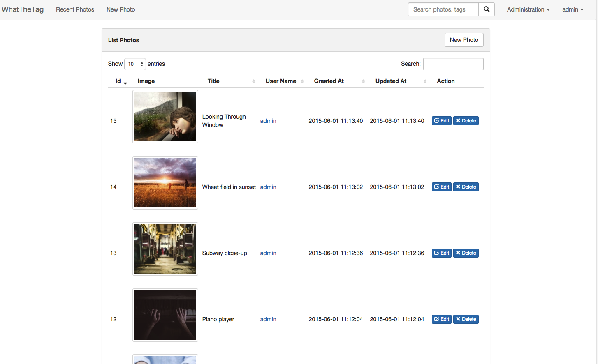598x364 pixels.
Task: Click Title column sort arrows
Action: [x=253, y=81]
